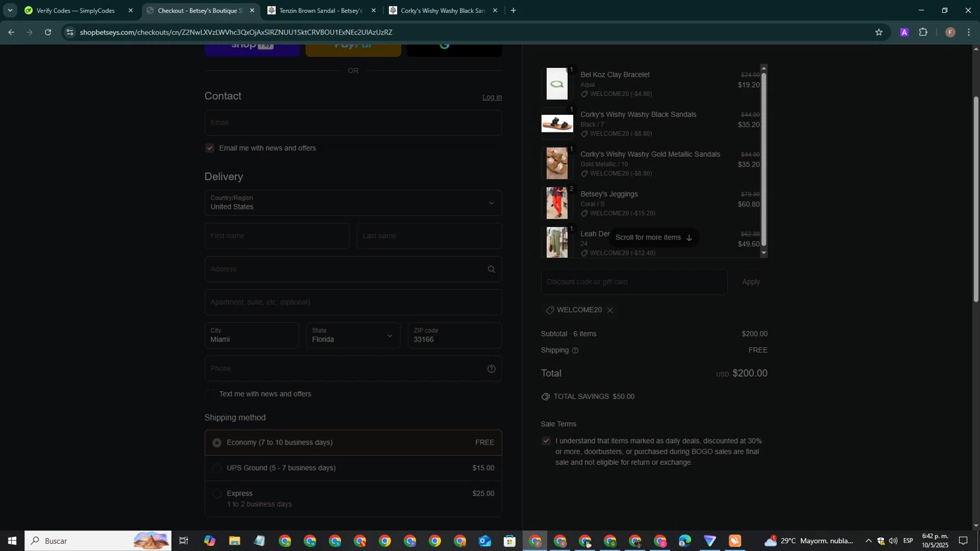Click the Black Sandals product thumbnail

(x=557, y=123)
